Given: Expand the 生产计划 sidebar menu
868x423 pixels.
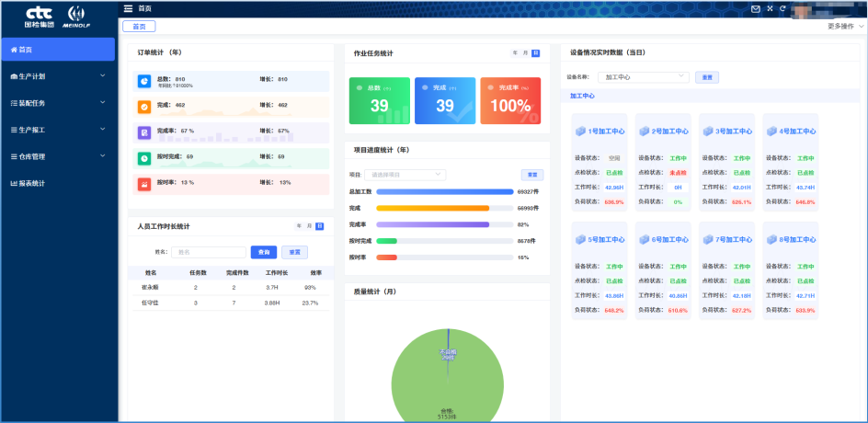Looking at the screenshot, I should (x=58, y=76).
